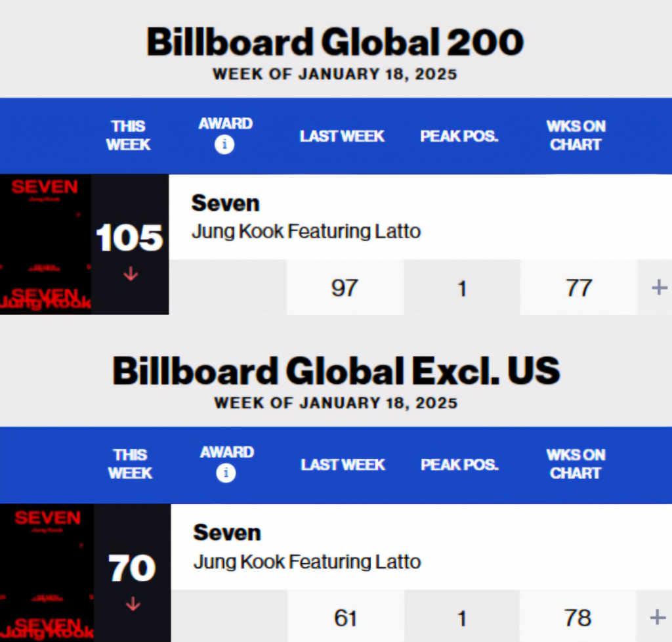
Task: Click the rank number 105
Action: click(129, 238)
